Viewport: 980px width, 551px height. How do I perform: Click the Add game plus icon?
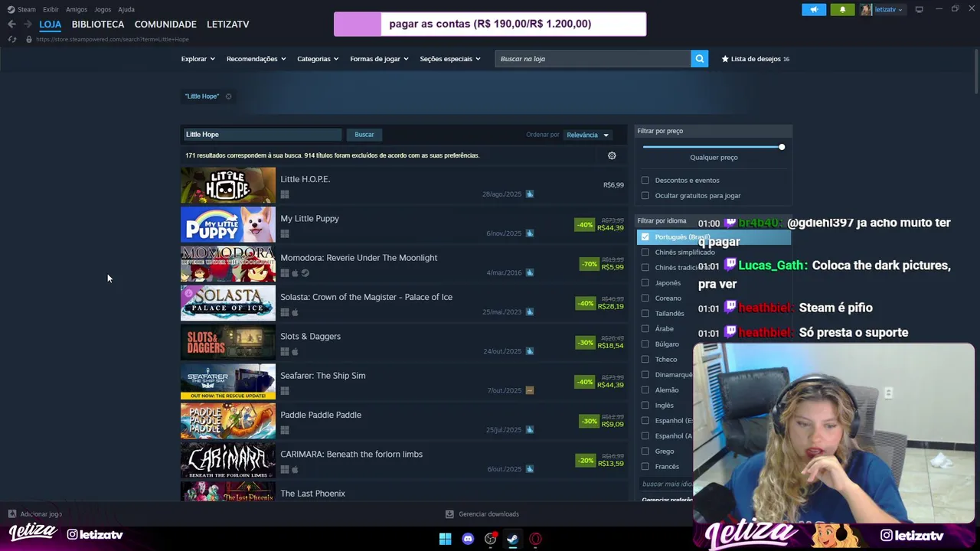(x=11, y=514)
